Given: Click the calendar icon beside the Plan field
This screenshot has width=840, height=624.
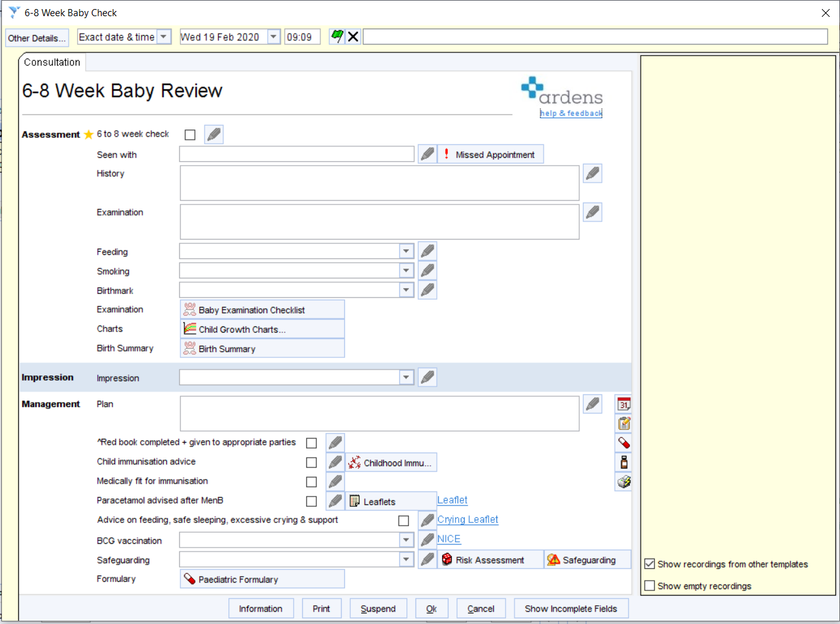Looking at the screenshot, I should click(x=623, y=404).
